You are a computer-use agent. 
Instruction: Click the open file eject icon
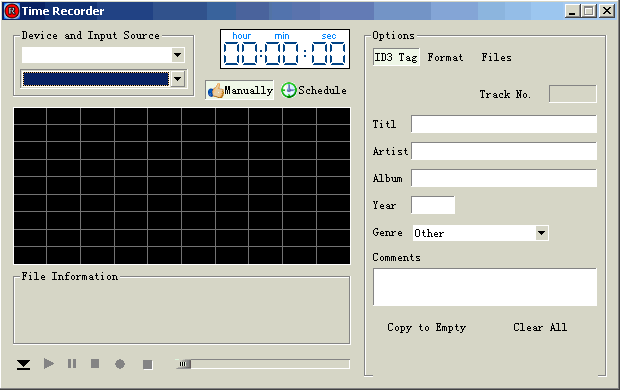pos(23,364)
